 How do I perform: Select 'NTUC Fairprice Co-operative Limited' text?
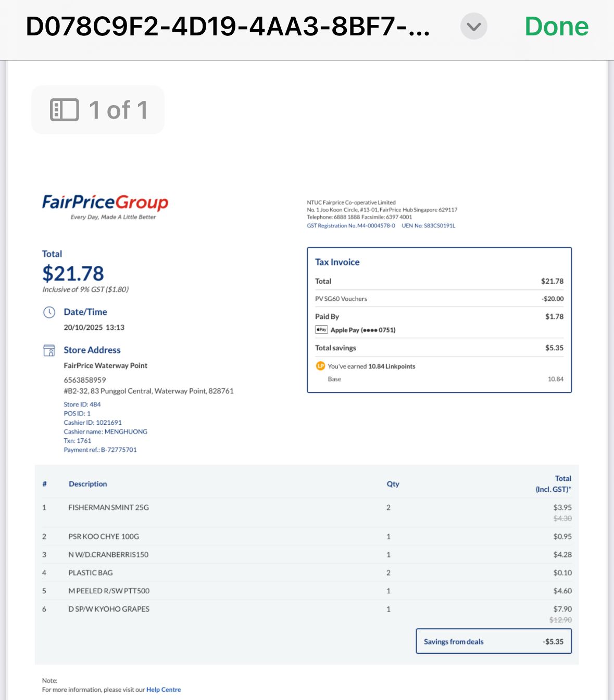click(x=352, y=202)
